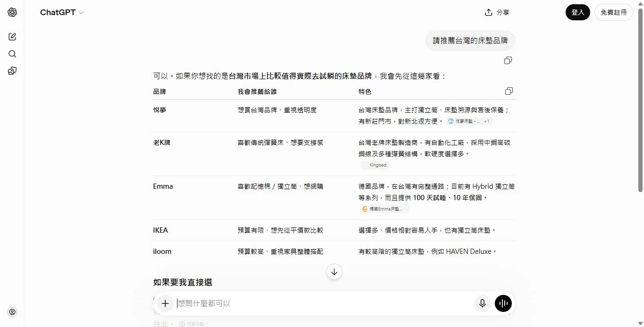Click the 登入 login button

pyautogui.click(x=578, y=13)
